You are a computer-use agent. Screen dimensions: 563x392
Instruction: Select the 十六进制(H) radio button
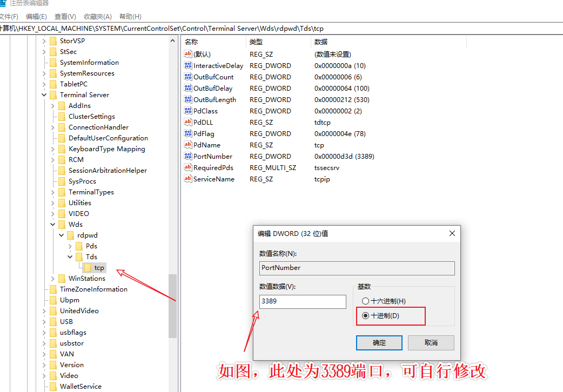[x=365, y=301]
